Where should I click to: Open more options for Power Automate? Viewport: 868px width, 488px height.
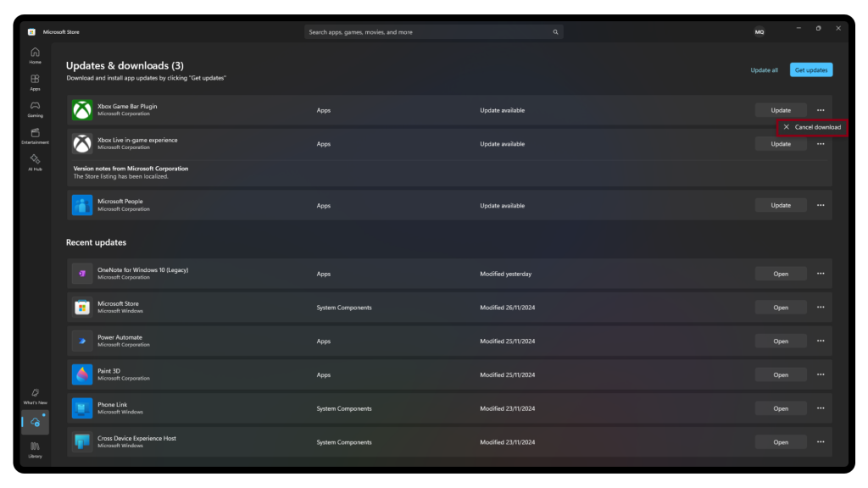point(821,341)
